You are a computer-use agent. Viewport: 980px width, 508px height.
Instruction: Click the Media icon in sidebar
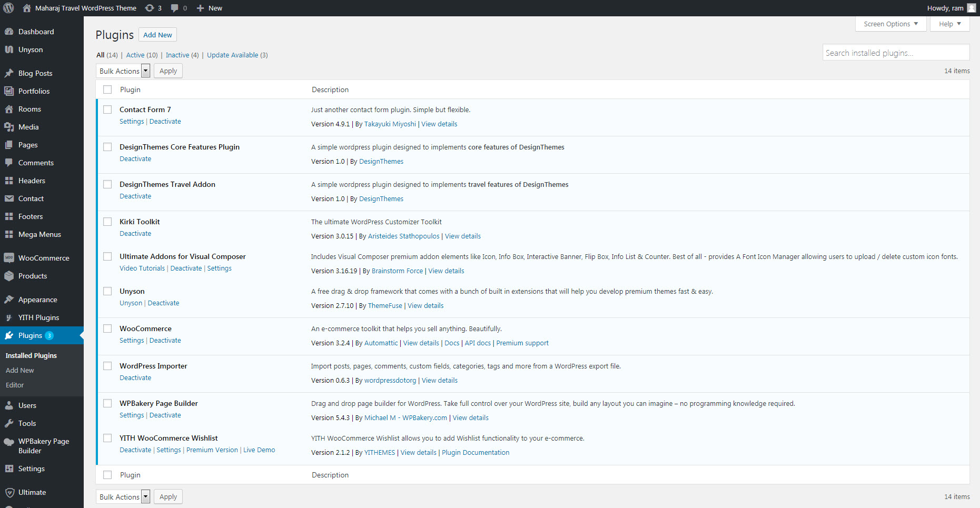pyautogui.click(x=9, y=127)
